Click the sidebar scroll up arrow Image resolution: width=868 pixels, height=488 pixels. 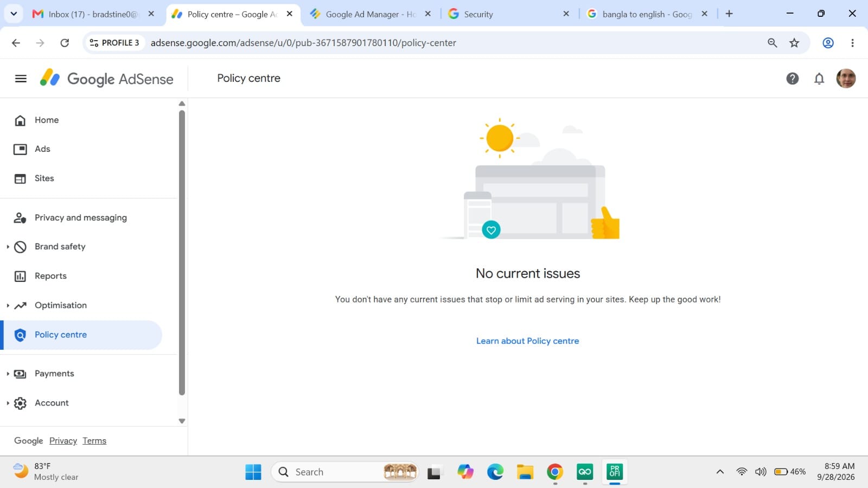click(182, 104)
